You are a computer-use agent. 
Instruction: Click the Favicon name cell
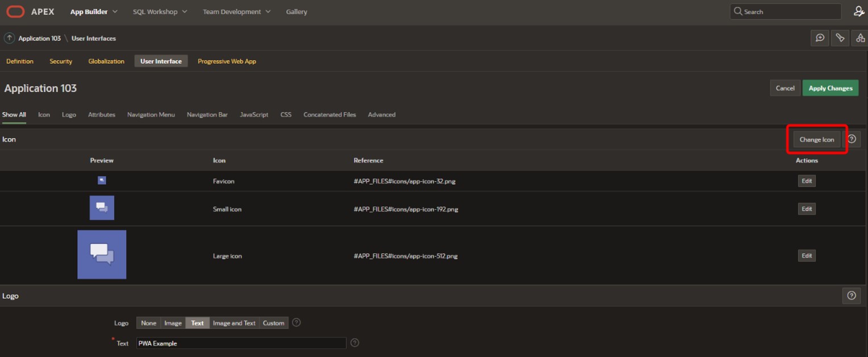click(x=223, y=181)
